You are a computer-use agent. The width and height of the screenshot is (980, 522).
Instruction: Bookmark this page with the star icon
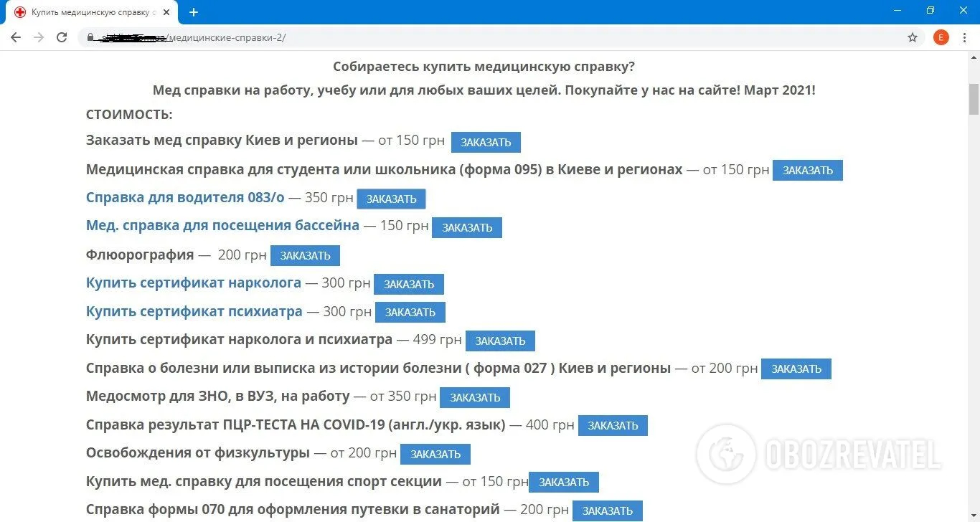tap(913, 38)
